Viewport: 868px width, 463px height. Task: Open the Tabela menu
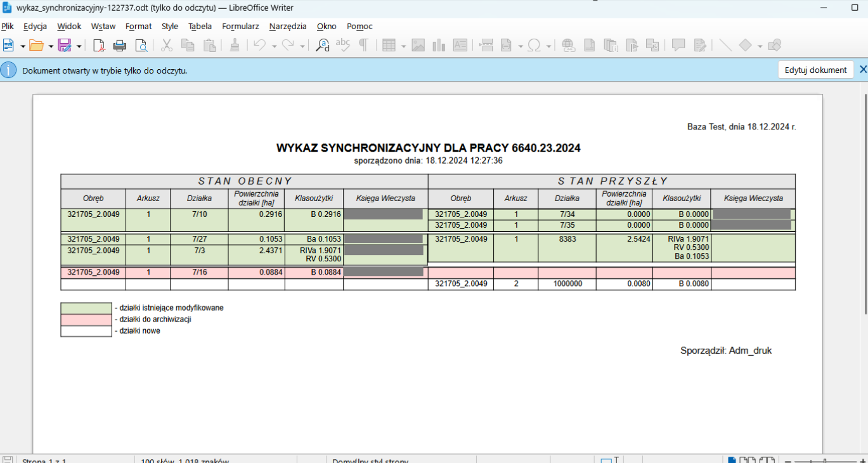pos(200,26)
